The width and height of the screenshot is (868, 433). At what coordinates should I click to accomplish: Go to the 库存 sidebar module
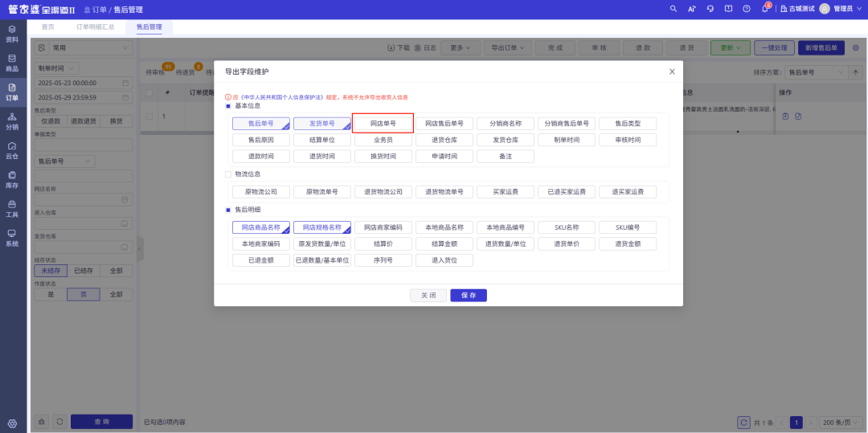12,180
